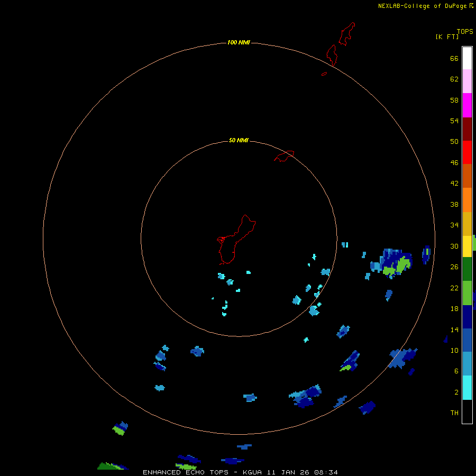Click the "100 NMI" range ring label
The image size is (476, 476).
click(x=239, y=42)
